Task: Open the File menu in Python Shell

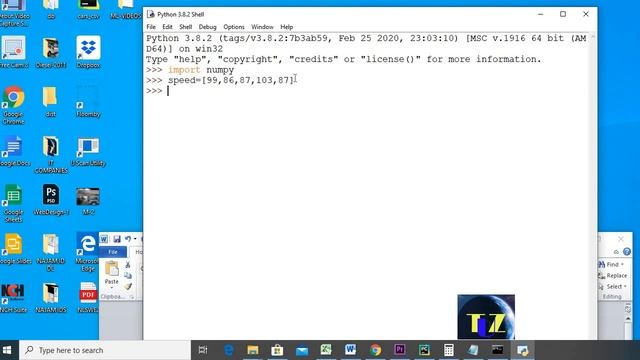Action: (x=151, y=27)
